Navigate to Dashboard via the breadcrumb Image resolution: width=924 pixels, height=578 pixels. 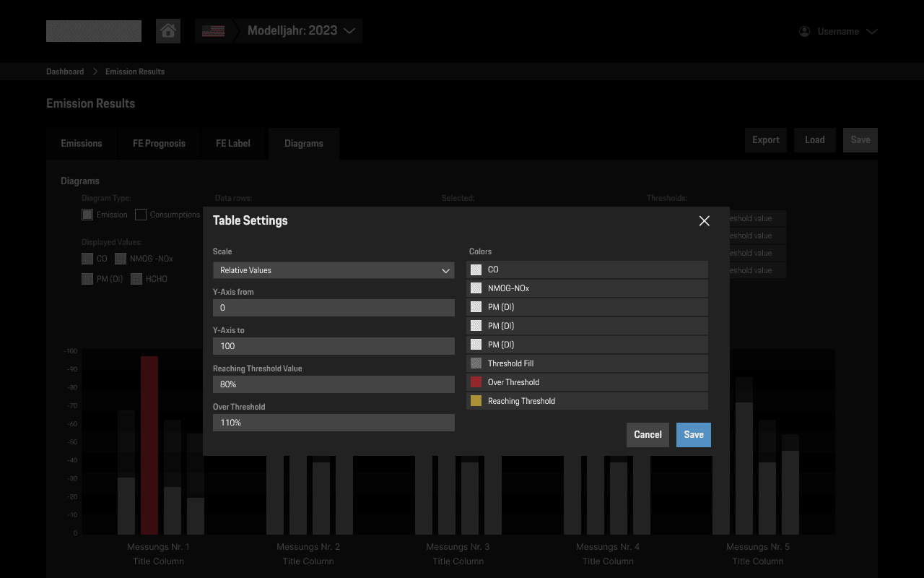65,71
